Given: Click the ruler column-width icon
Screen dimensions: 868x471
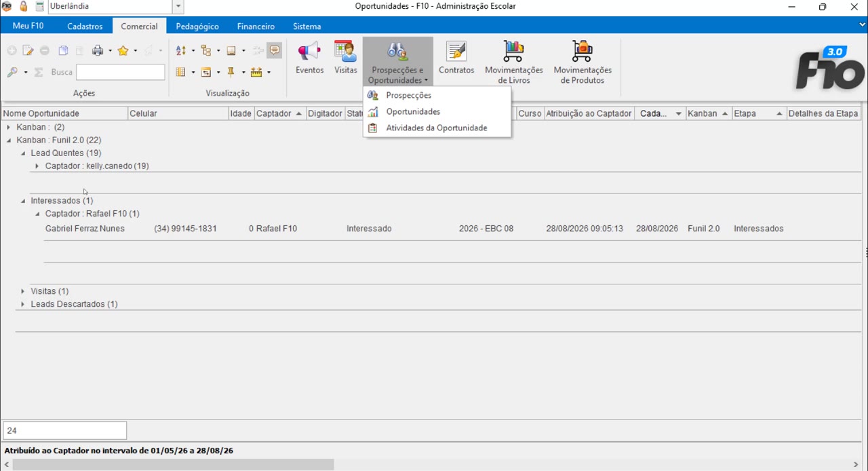Looking at the screenshot, I should (x=256, y=72).
